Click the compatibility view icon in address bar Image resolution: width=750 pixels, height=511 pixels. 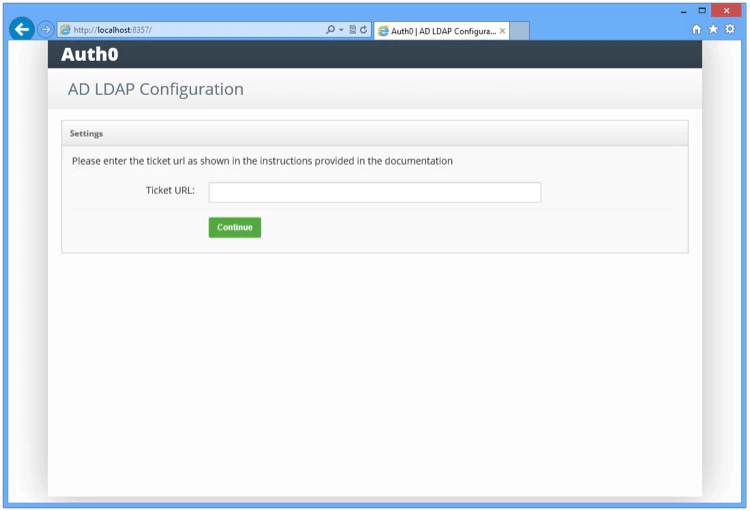click(x=353, y=30)
